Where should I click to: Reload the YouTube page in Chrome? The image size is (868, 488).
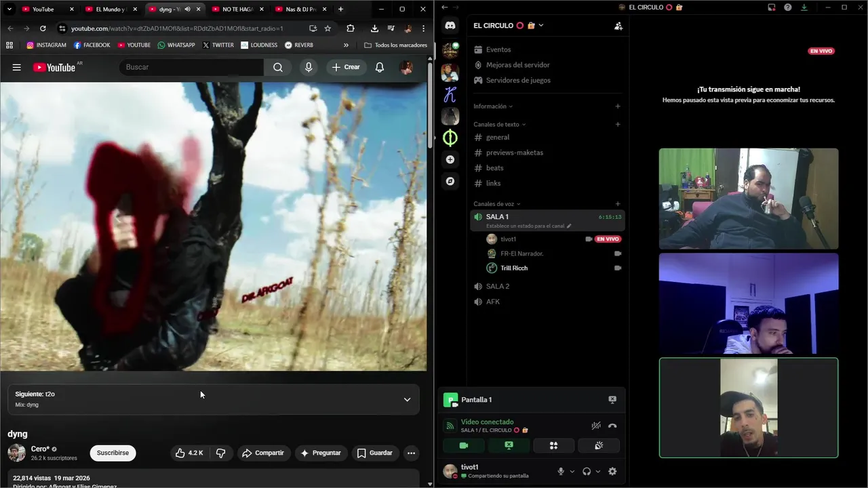(43, 28)
